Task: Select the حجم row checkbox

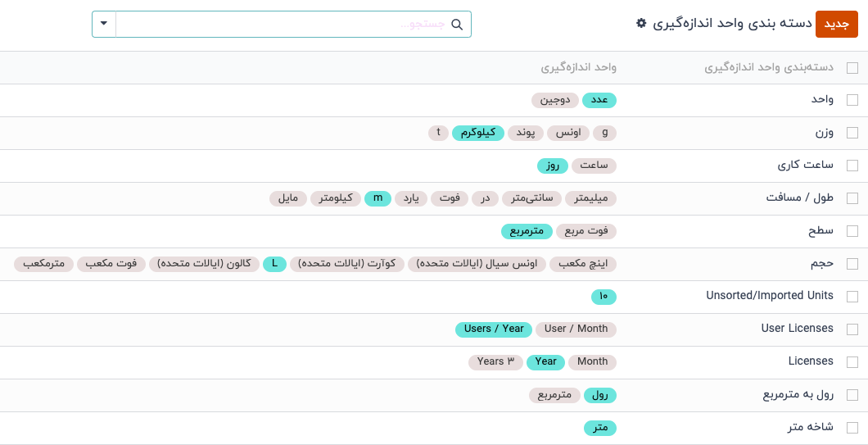Action: [852, 264]
